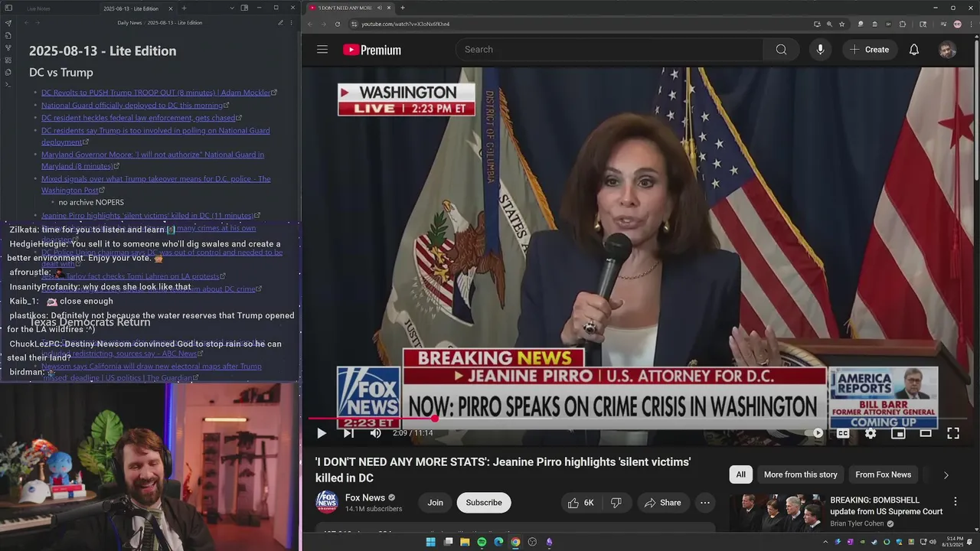Open more actions ellipsis under video
This screenshot has width=980, height=551.
tap(705, 503)
